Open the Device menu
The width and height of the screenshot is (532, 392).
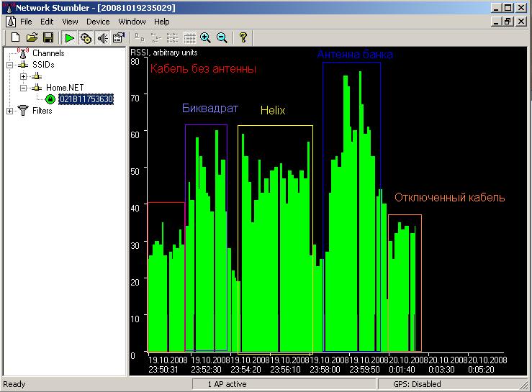point(98,22)
